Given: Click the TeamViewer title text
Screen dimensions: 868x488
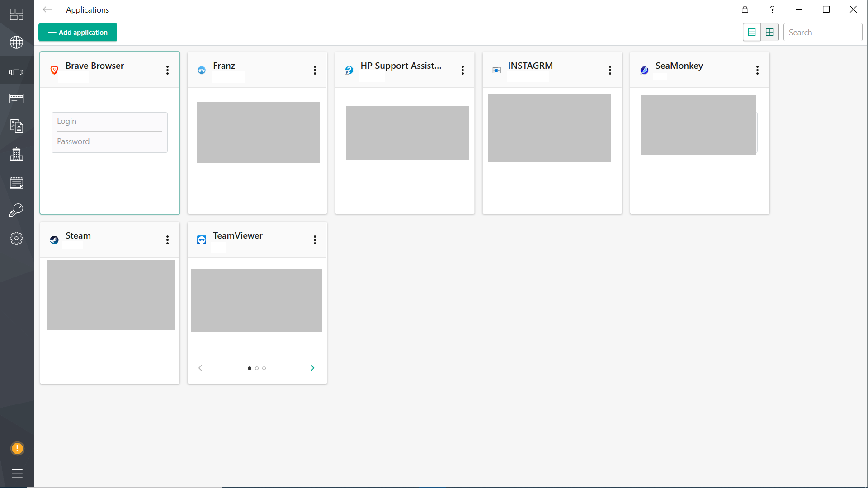Looking at the screenshot, I should (238, 235).
